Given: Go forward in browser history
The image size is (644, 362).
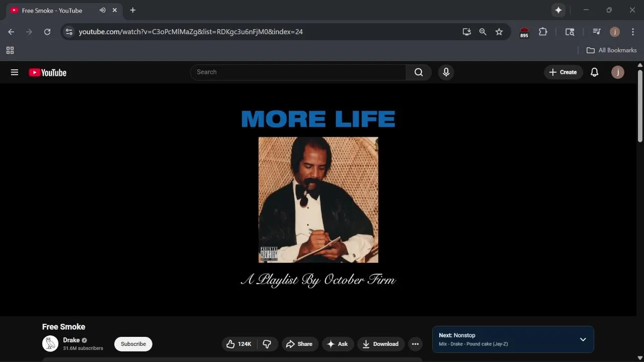Looking at the screenshot, I should click(x=29, y=32).
